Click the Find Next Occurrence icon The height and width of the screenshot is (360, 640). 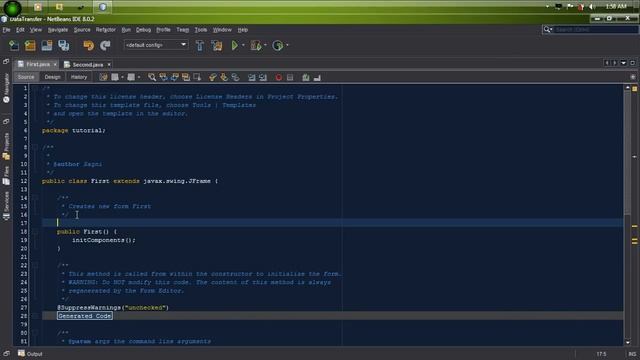click(175, 77)
